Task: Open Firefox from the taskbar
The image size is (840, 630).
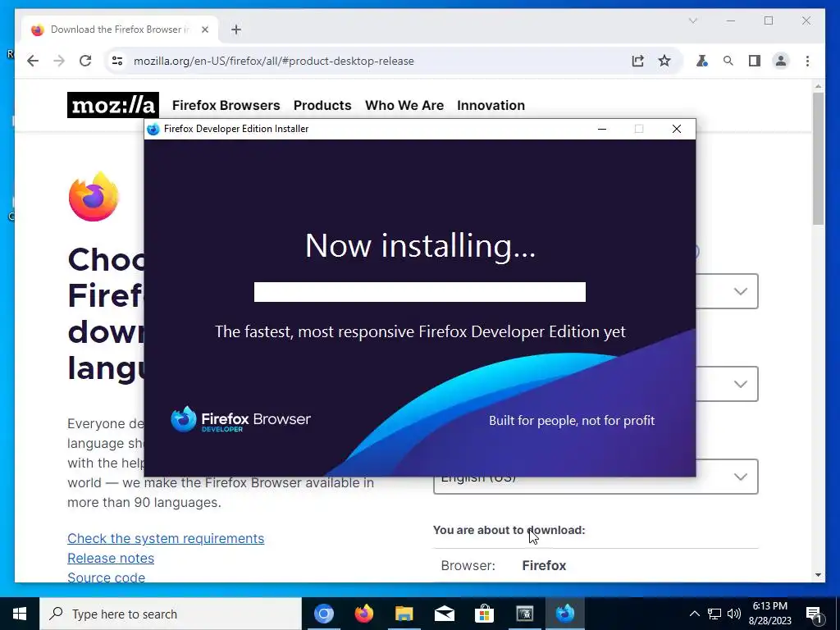Action: 363,614
